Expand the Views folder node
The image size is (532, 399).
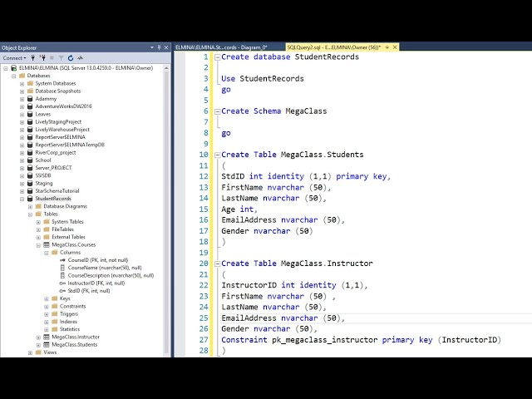pos(30,352)
